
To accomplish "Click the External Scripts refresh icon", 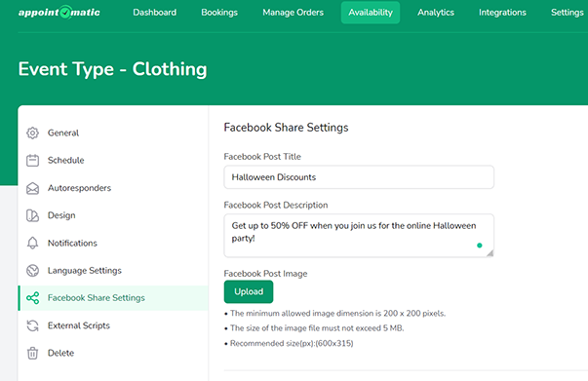I will [32, 325].
